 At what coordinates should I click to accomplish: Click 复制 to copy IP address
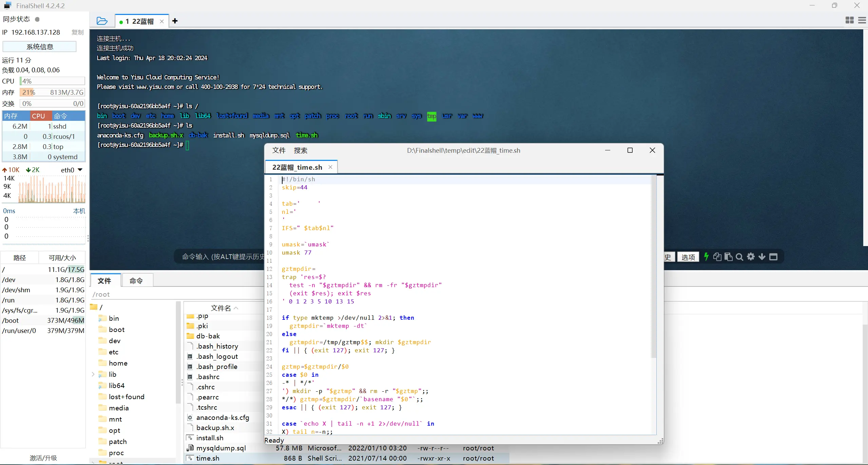(x=77, y=32)
